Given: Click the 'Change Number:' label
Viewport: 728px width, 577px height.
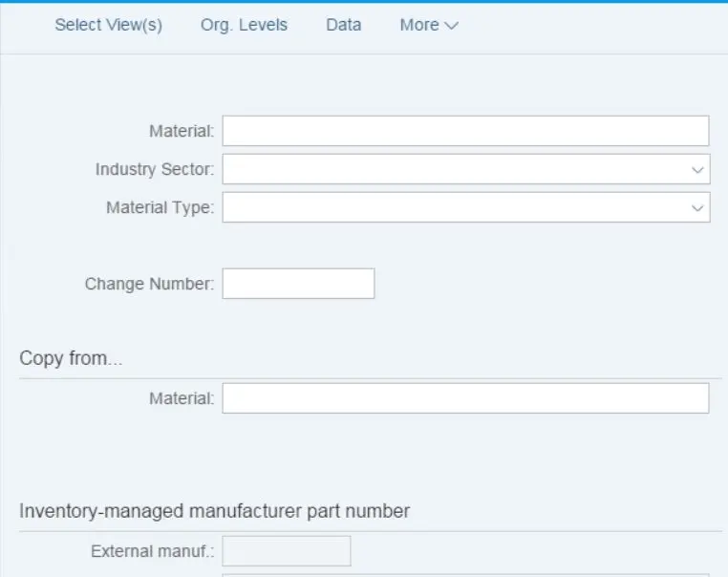Looking at the screenshot, I should pos(149,284).
